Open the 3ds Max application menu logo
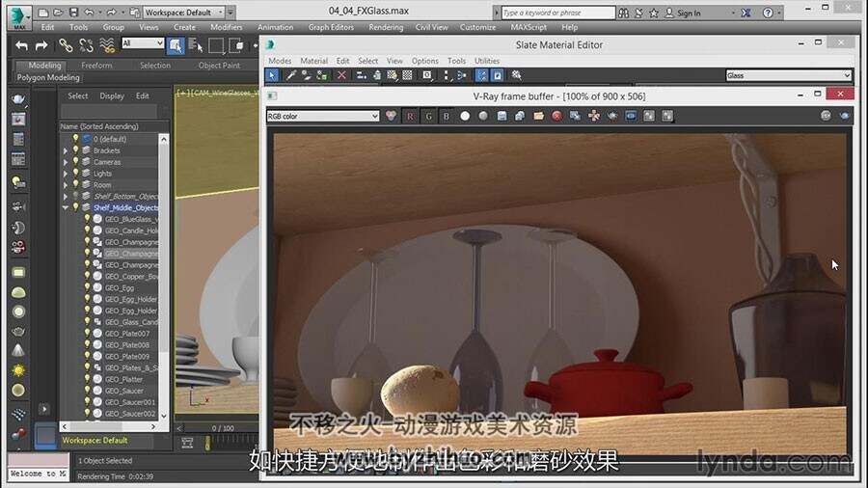Image resolution: width=868 pixels, height=488 pixels. pos(19,16)
